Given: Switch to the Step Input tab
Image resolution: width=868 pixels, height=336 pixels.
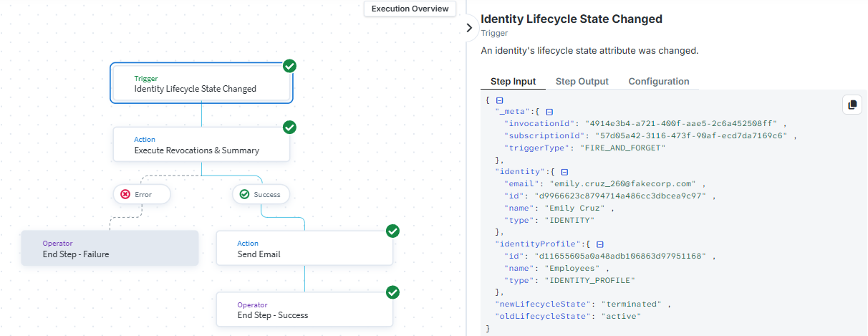Looking at the screenshot, I should click(x=513, y=82).
